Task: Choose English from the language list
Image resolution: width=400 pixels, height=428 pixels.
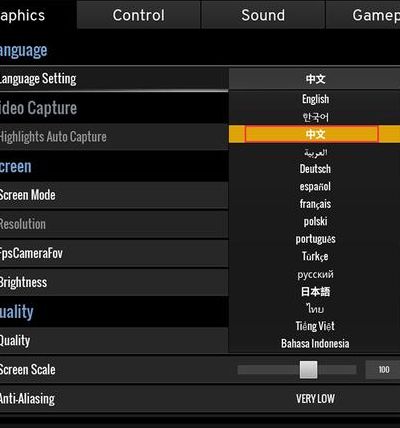Action: point(315,99)
